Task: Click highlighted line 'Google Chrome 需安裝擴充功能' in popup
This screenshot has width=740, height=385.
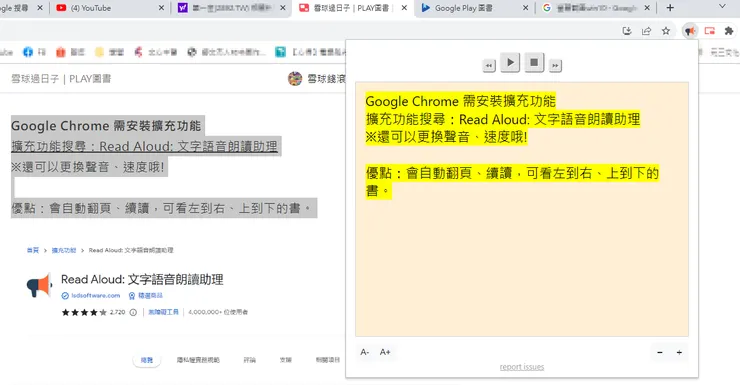Action: pos(461,101)
